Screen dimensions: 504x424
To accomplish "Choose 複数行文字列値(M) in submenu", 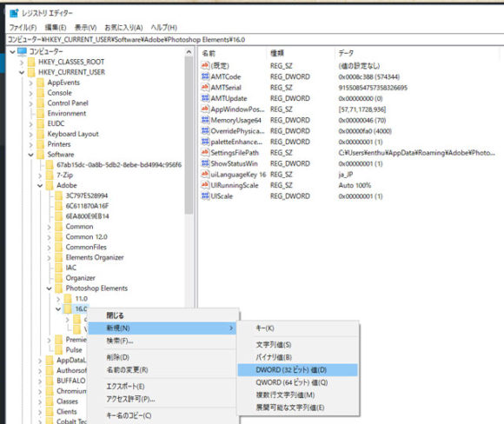I will [x=298, y=394].
